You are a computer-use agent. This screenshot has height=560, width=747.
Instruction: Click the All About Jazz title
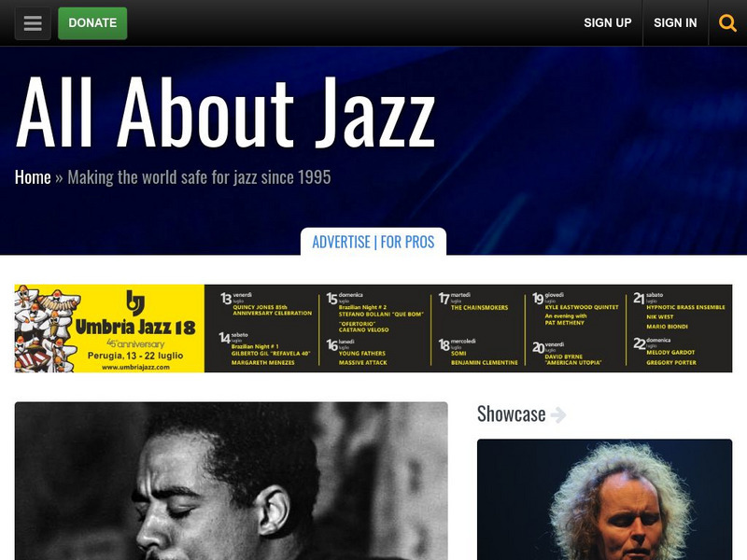click(225, 113)
